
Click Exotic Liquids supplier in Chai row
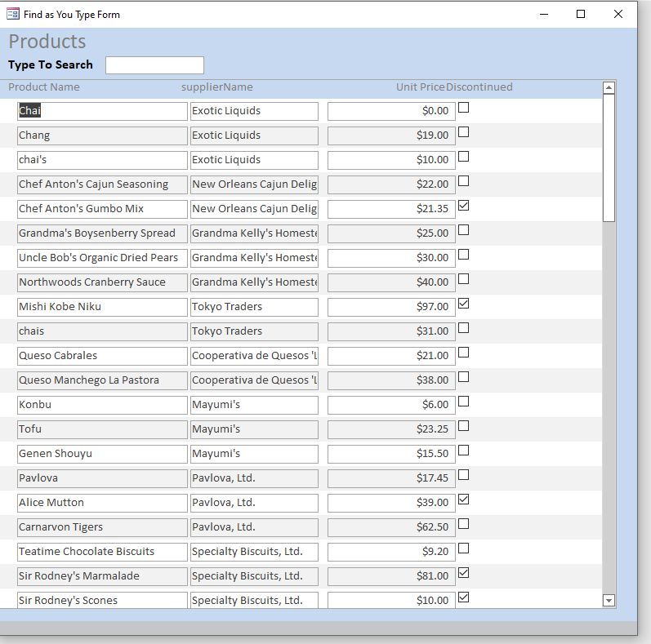click(254, 111)
